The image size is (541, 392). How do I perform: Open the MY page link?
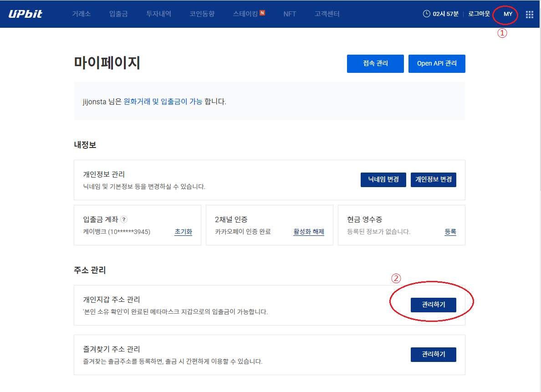pyautogui.click(x=508, y=14)
